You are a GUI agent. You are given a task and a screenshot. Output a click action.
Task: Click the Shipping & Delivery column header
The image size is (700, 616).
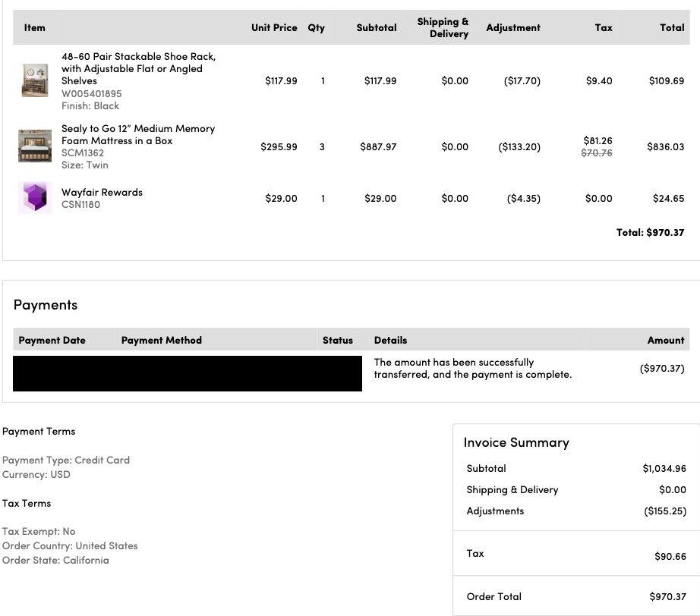pyautogui.click(x=443, y=27)
